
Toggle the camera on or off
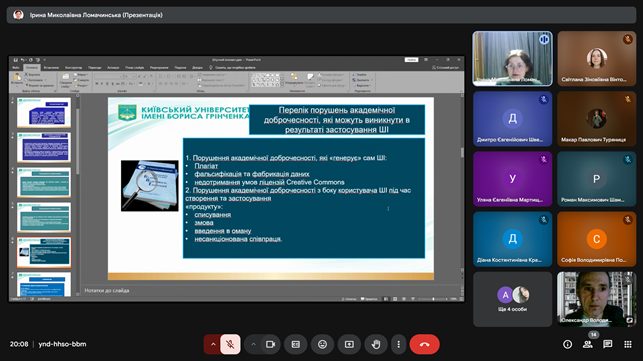271,344
